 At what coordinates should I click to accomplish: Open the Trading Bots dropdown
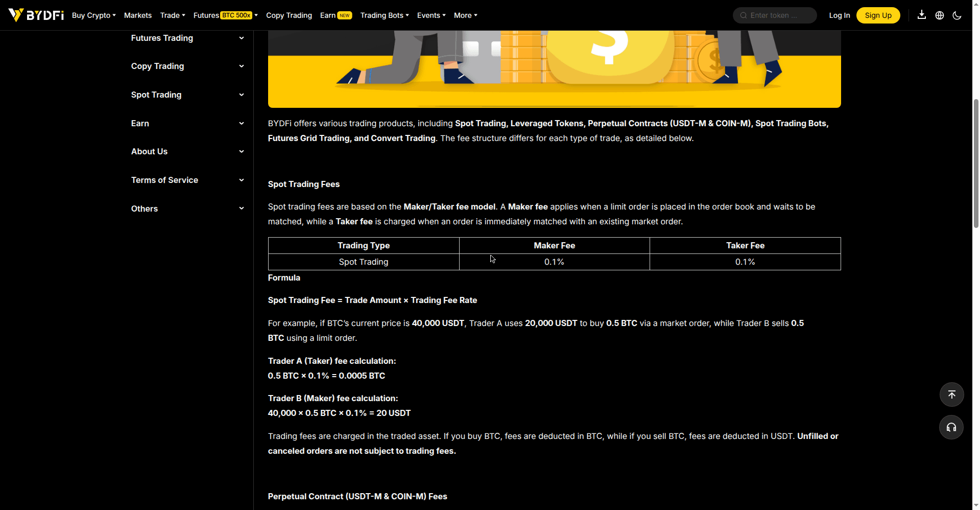pos(385,15)
